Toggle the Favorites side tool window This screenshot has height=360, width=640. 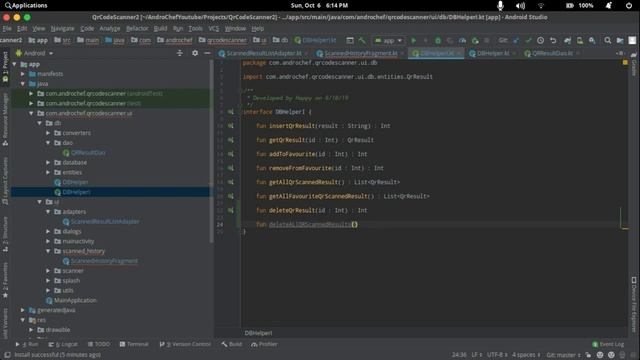[x=5, y=280]
